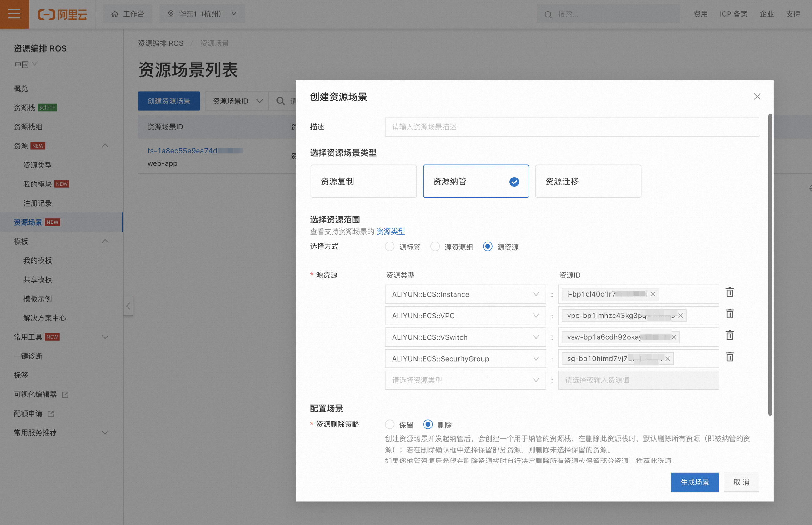Click the external link icon beside 配额申请
The height and width of the screenshot is (525, 812).
51,413
